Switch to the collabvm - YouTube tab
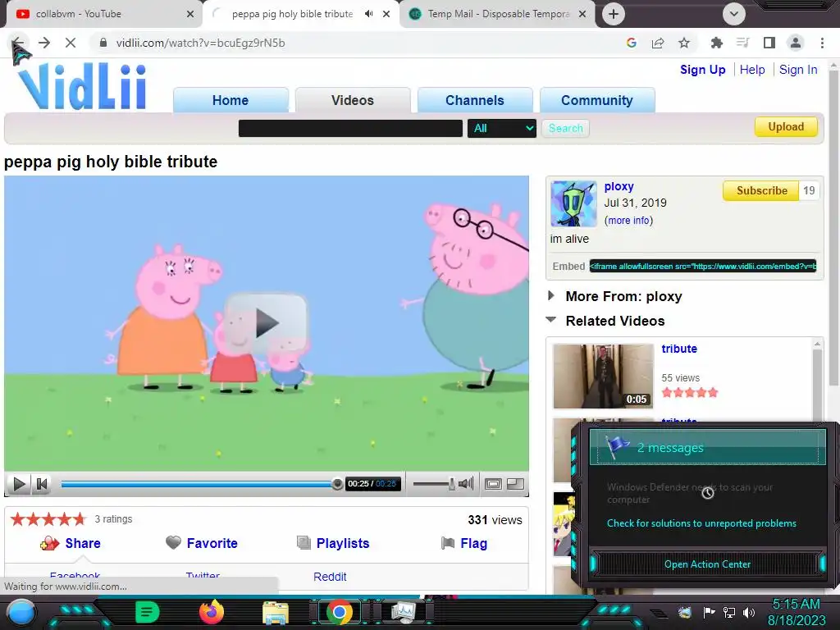840x630 pixels. pos(102,14)
